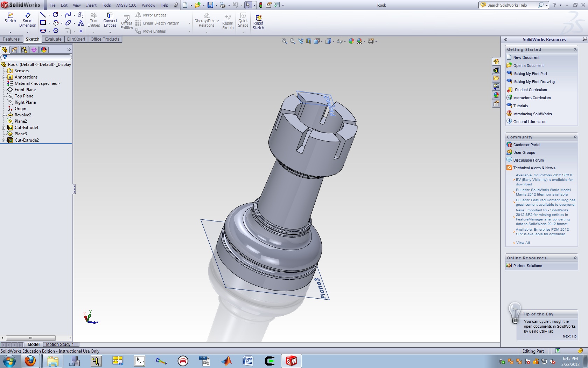The image size is (588, 368).
Task: Pin the SolidWorks Resources task pane
Action: pos(584,39)
